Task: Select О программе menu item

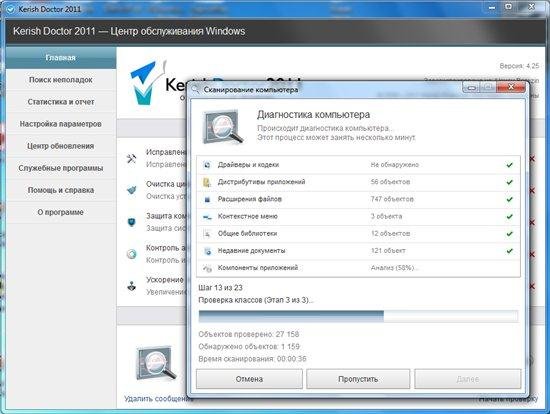Action: coord(60,212)
